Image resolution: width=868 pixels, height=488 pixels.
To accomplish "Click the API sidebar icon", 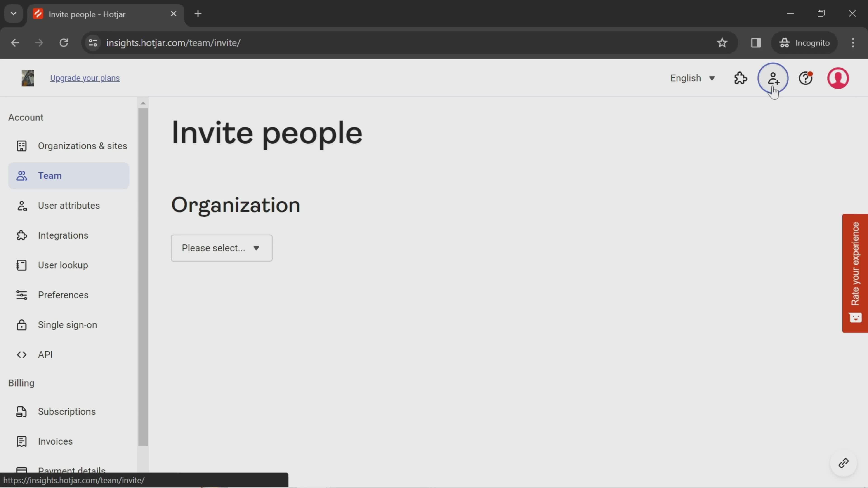I will (21, 354).
